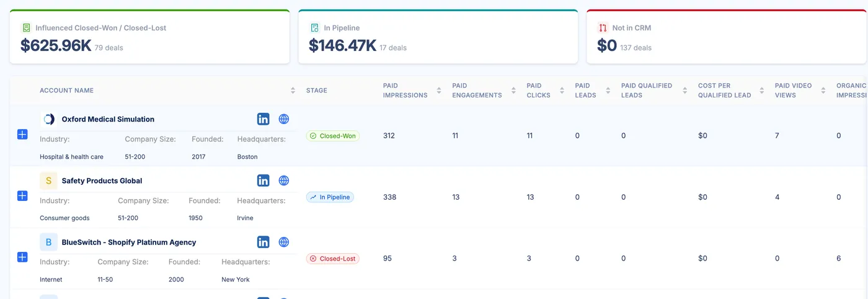
Task: Open BlueSwitch - Shopify Platinum Agency account
Action: tap(129, 242)
